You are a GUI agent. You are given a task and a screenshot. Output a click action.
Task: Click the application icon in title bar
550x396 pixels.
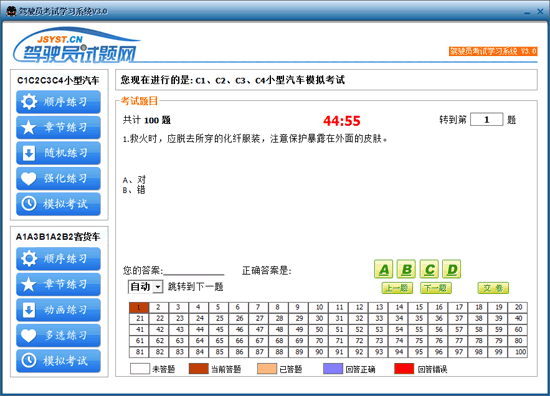[x=11, y=11]
